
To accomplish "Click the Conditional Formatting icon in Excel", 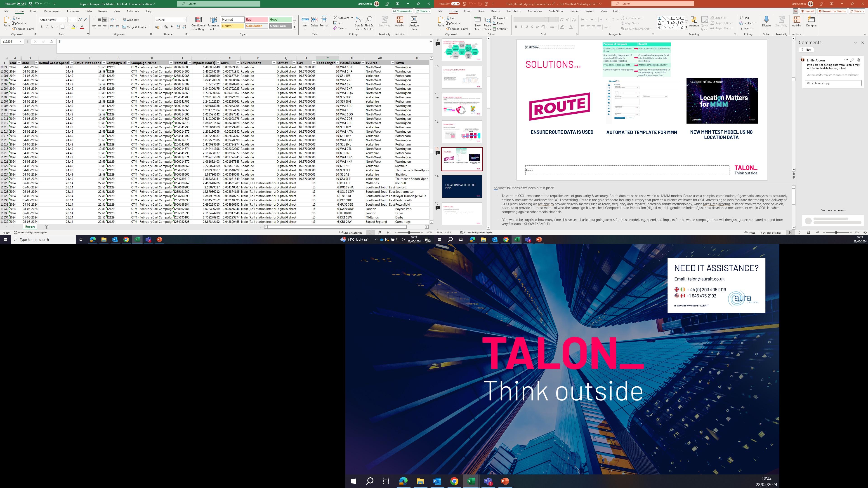I will coord(198,20).
